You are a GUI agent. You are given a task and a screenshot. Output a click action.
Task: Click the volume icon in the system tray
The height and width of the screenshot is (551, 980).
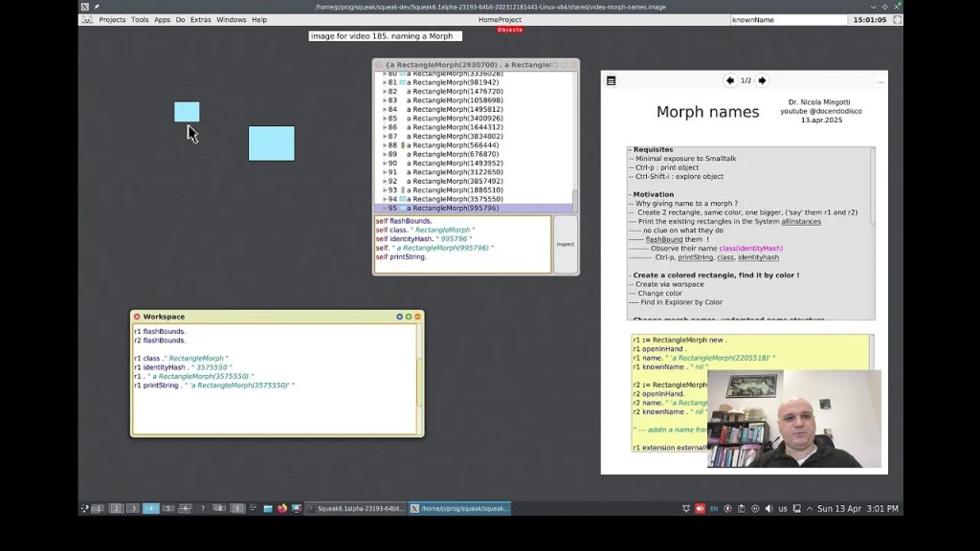768,508
